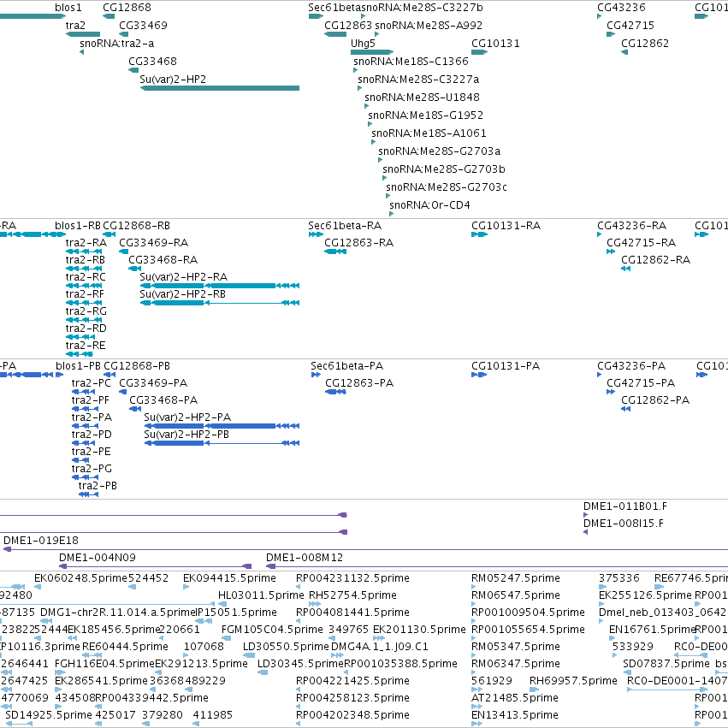Select the Su(var)2-HP2-PA protein label
Screen dimensions: 728x728
point(187,417)
